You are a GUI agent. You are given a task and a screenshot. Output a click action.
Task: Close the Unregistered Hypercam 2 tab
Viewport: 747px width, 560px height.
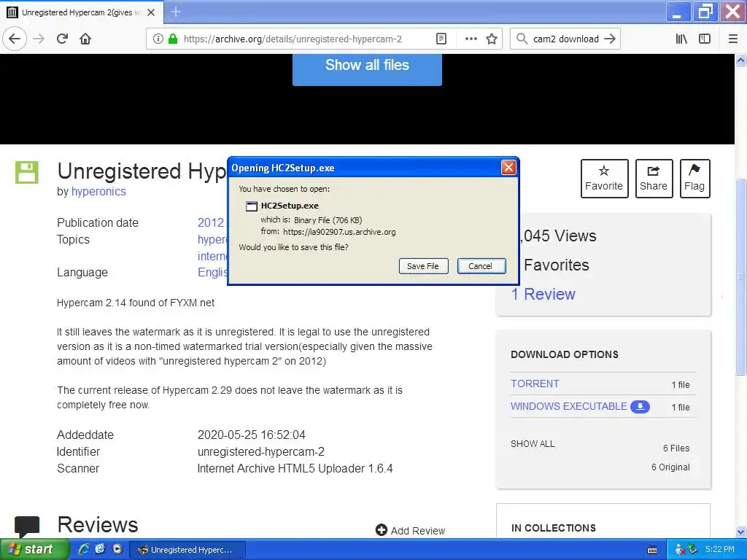tap(151, 12)
